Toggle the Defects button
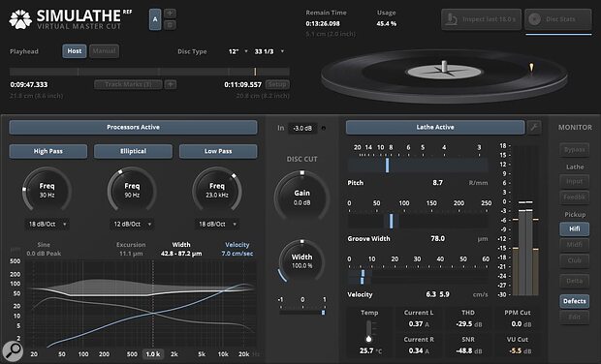Image resolution: width=601 pixels, height=364 pixels. click(x=574, y=301)
